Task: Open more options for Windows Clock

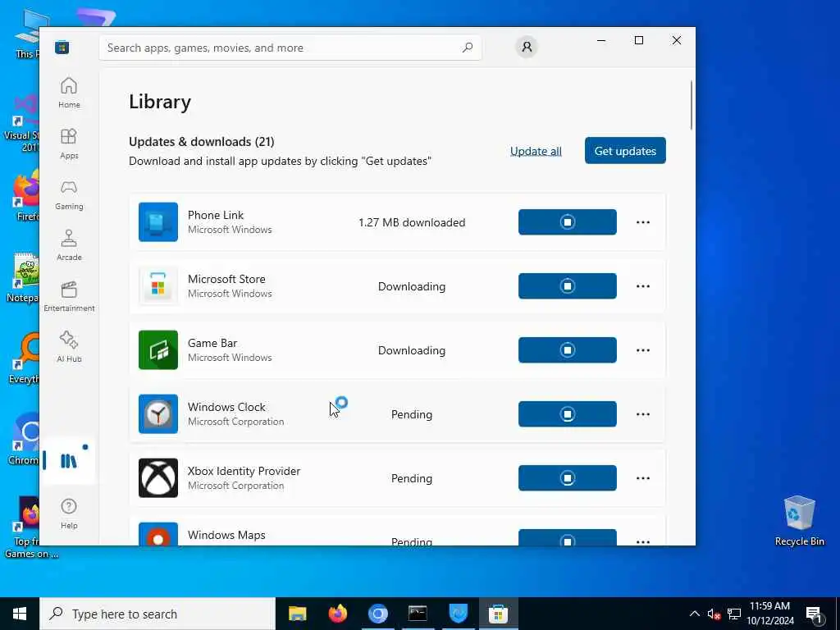Action: coord(643,413)
